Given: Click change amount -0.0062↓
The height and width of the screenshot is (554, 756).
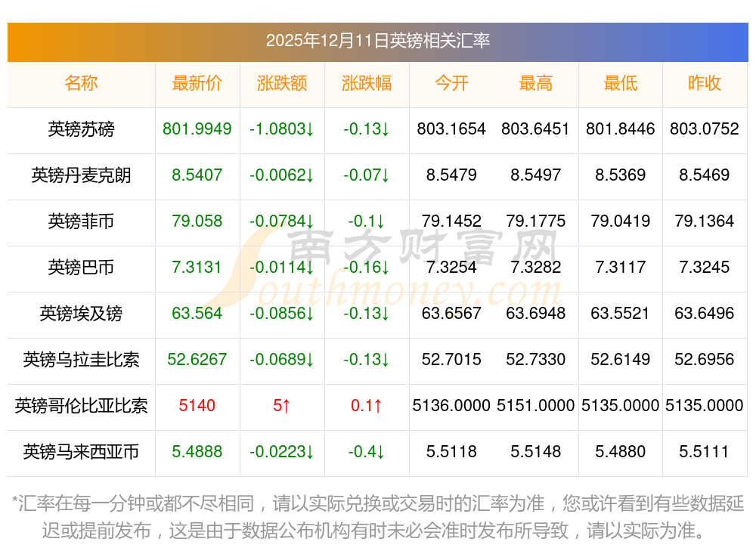Looking at the screenshot, I should 281,175.
